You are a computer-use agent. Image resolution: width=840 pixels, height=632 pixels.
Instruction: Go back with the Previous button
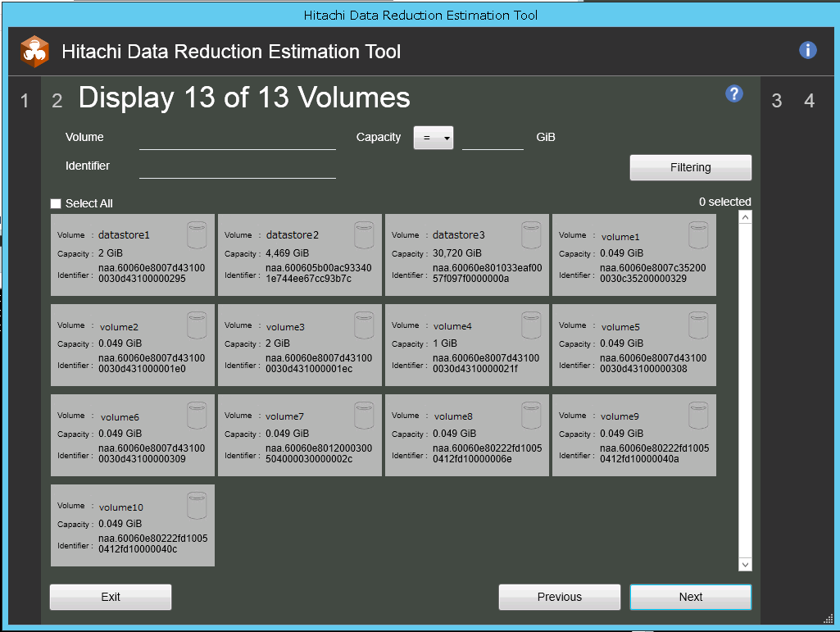pos(559,597)
